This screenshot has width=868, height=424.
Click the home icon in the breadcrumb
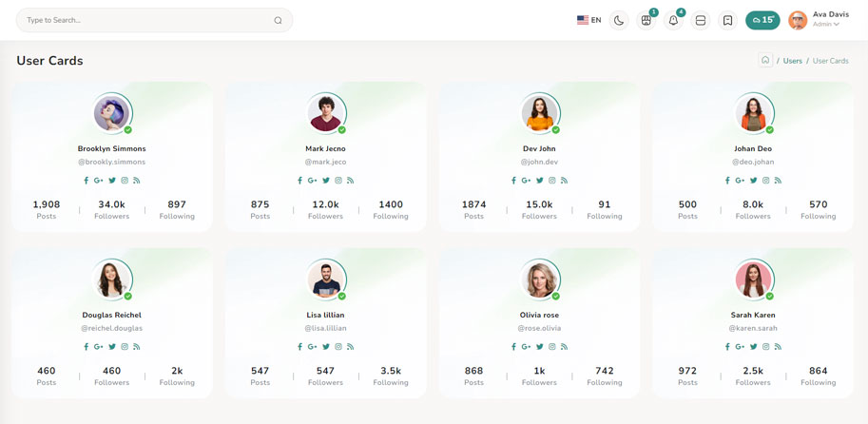tap(765, 60)
